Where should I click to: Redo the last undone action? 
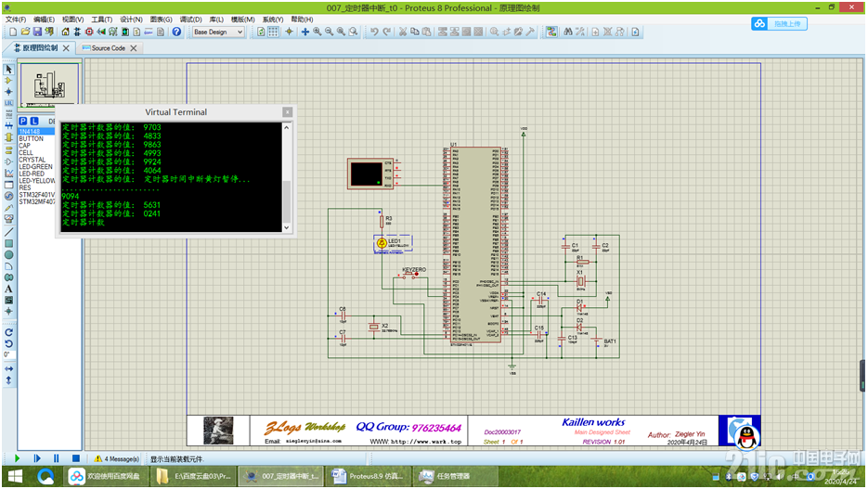pyautogui.click(x=387, y=32)
